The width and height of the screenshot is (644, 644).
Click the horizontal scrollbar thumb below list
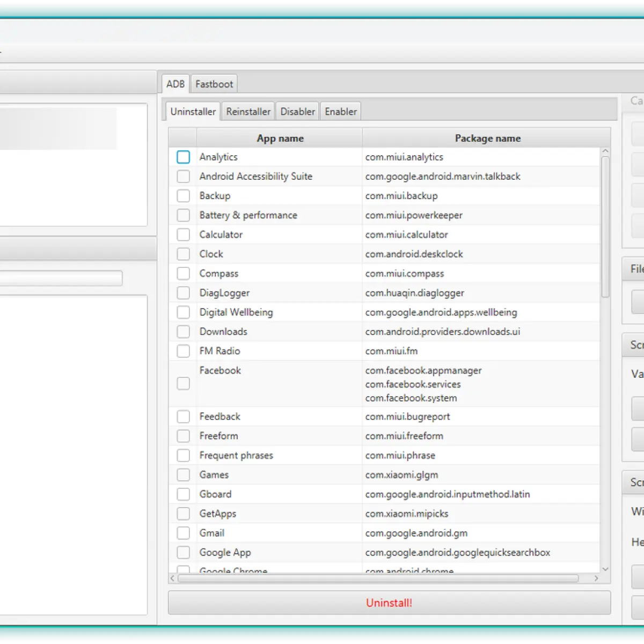378,579
